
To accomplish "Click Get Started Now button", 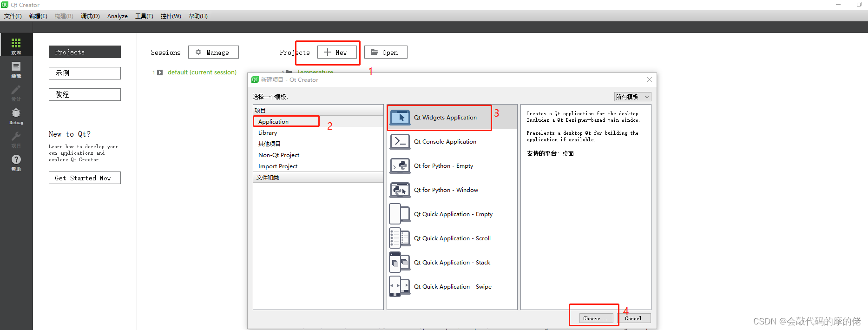I will click(85, 178).
